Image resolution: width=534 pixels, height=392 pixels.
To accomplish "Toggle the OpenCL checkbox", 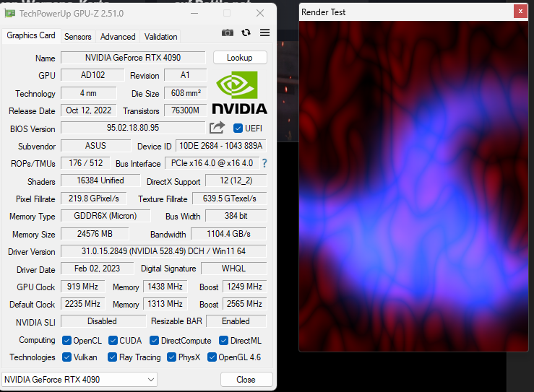I will 66,341.
